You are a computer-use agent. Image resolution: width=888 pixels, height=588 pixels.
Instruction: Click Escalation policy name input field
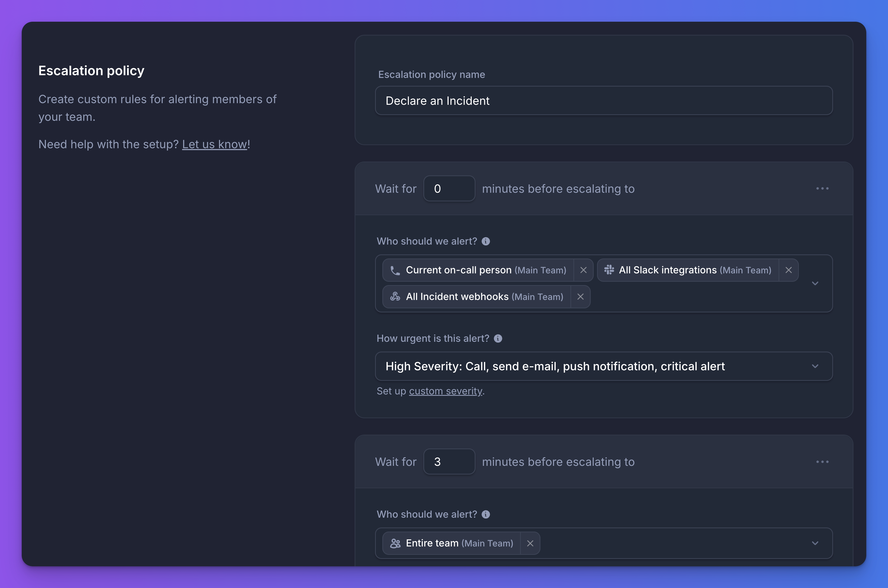pos(604,101)
